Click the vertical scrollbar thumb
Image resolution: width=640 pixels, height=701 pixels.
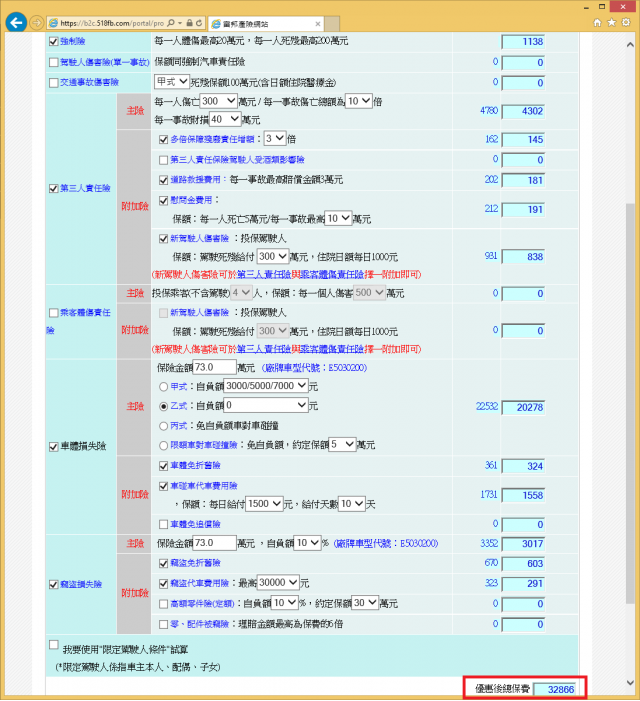630,404
